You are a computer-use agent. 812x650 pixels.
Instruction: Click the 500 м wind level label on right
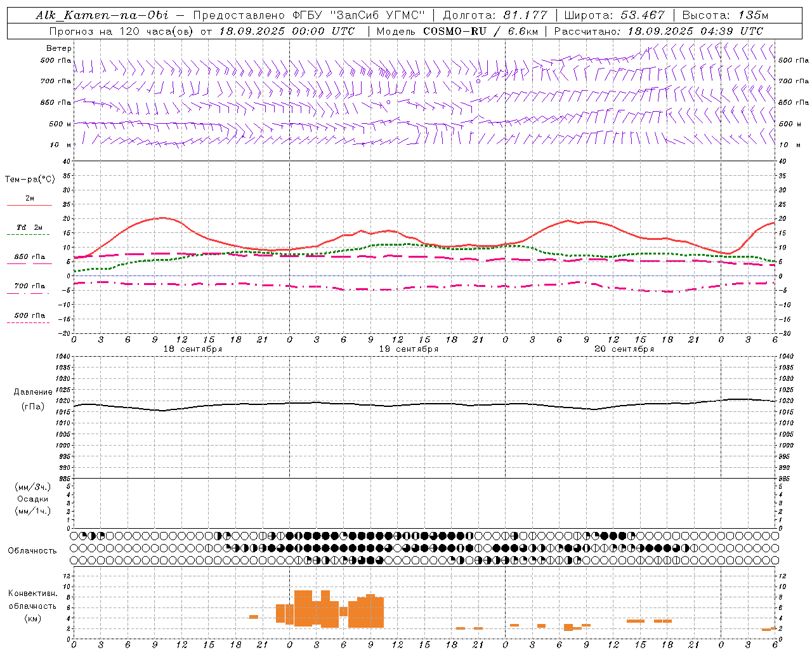(x=790, y=124)
